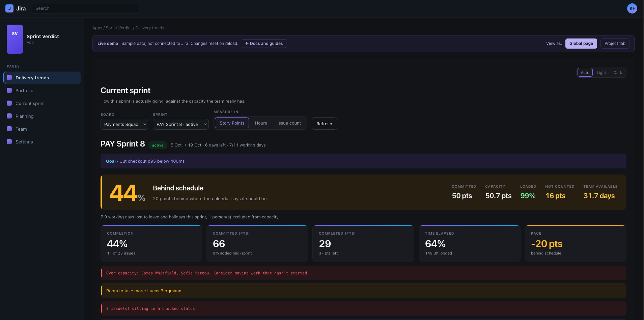Click the active sprint status badge
This screenshot has width=644, height=320.
tap(158, 145)
